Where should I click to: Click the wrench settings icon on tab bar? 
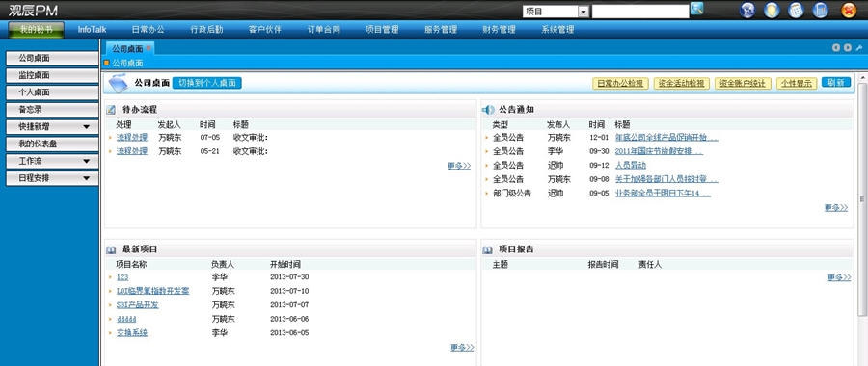coord(859,48)
